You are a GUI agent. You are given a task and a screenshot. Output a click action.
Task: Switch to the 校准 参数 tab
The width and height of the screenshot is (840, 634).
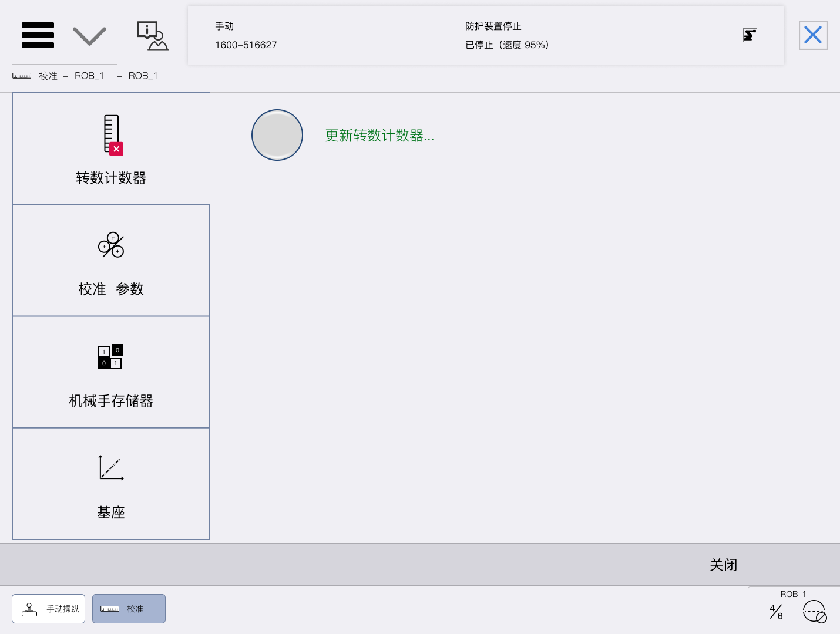[x=111, y=261]
